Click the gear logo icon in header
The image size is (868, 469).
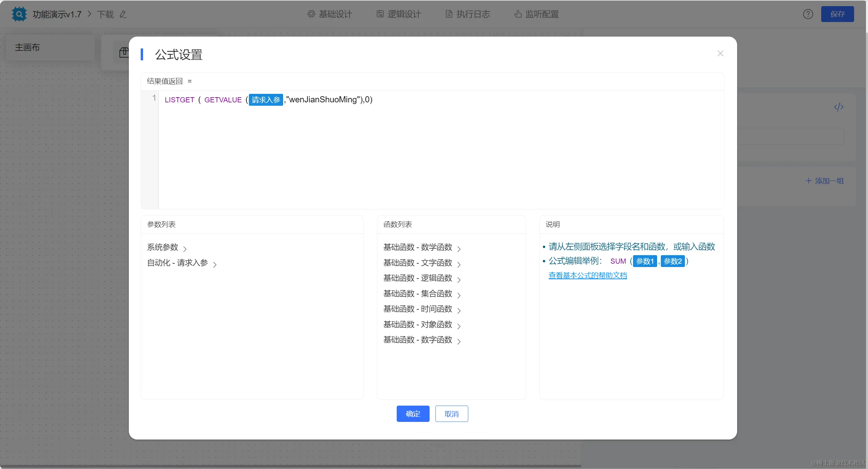pyautogui.click(x=19, y=14)
